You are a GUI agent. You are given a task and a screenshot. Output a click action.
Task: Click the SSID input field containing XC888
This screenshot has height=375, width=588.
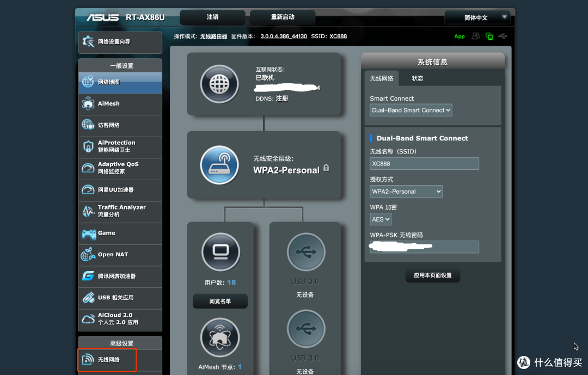click(x=425, y=164)
